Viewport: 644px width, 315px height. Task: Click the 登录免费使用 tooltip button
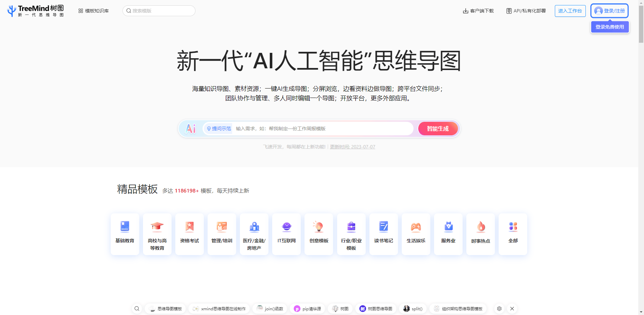(x=609, y=27)
